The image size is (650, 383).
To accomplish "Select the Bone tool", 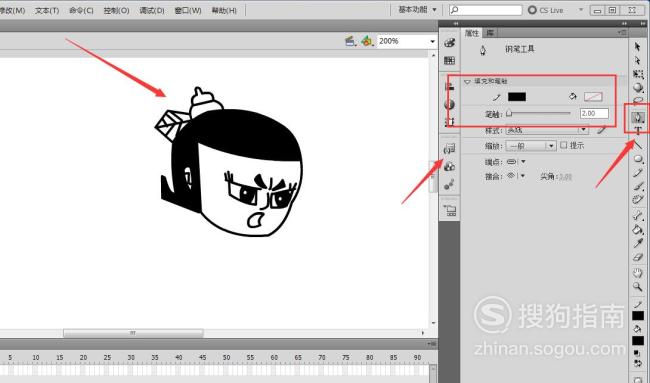I will pos(638,215).
